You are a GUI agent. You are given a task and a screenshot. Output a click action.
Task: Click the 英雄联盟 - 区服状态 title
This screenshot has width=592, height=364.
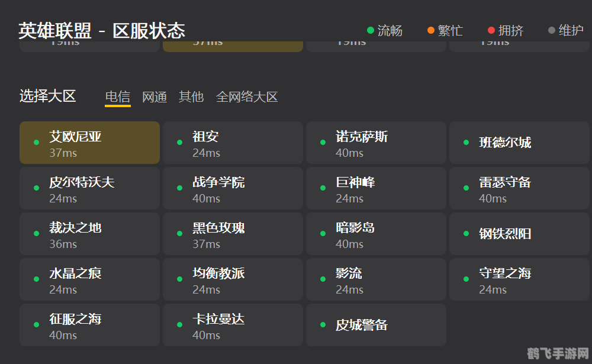coord(101,31)
